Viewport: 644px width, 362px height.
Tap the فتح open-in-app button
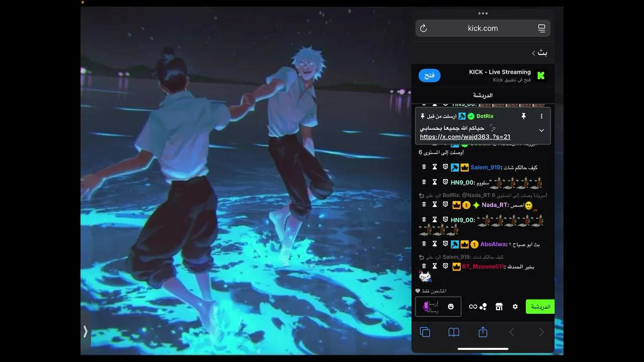pyautogui.click(x=430, y=75)
